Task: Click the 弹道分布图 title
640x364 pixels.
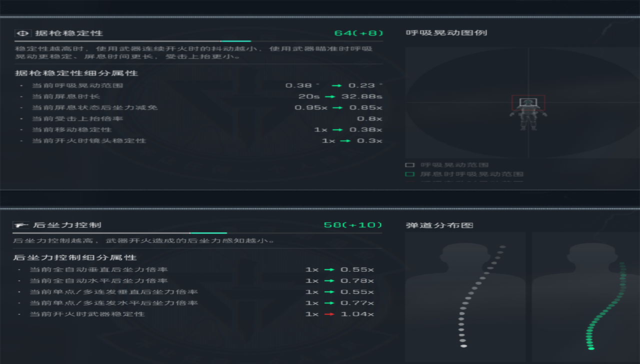Action: click(439, 225)
